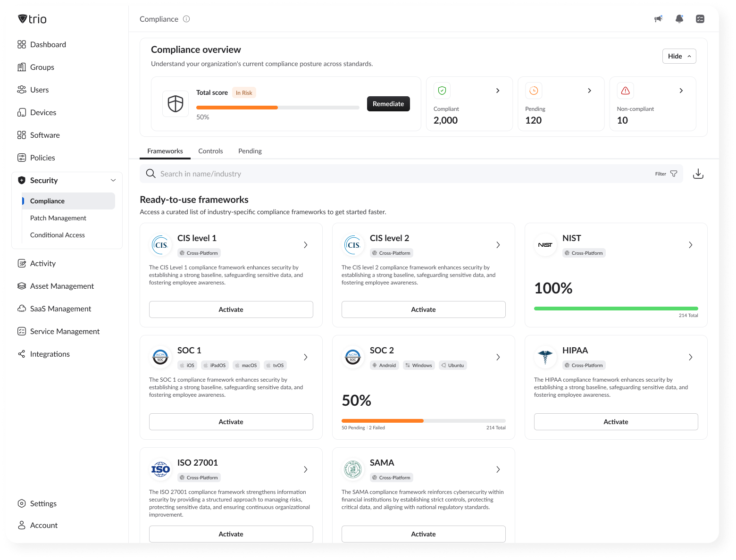Collapse the Security section chevron

coord(113,180)
